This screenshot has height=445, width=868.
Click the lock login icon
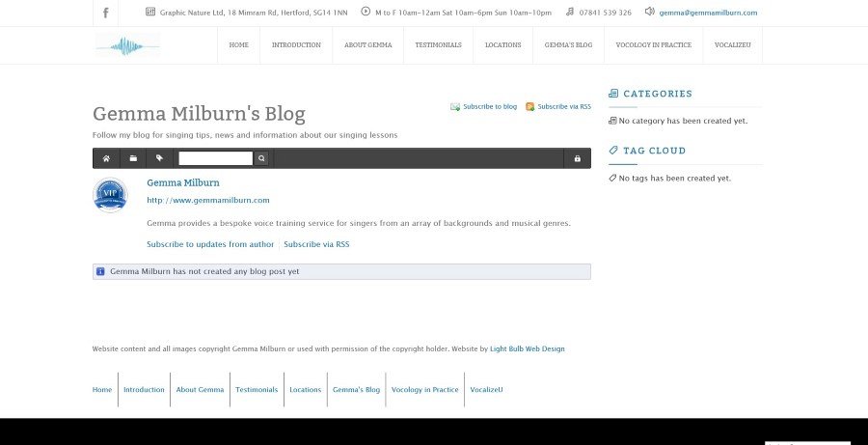[578, 158]
